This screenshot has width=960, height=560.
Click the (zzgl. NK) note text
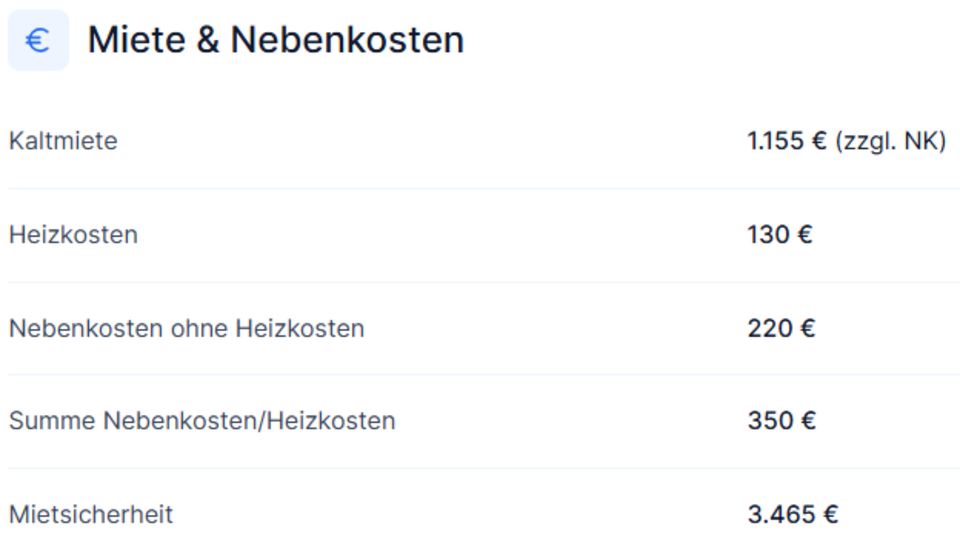click(890, 141)
